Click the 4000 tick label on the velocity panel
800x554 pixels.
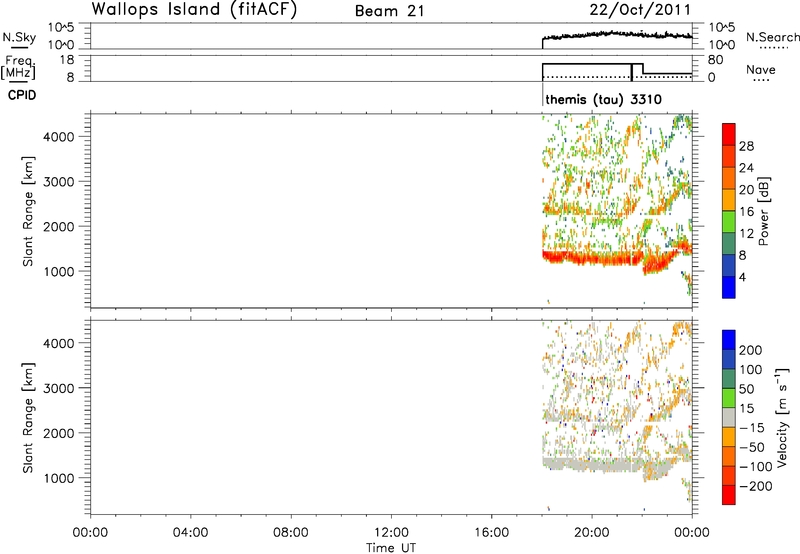(x=59, y=343)
